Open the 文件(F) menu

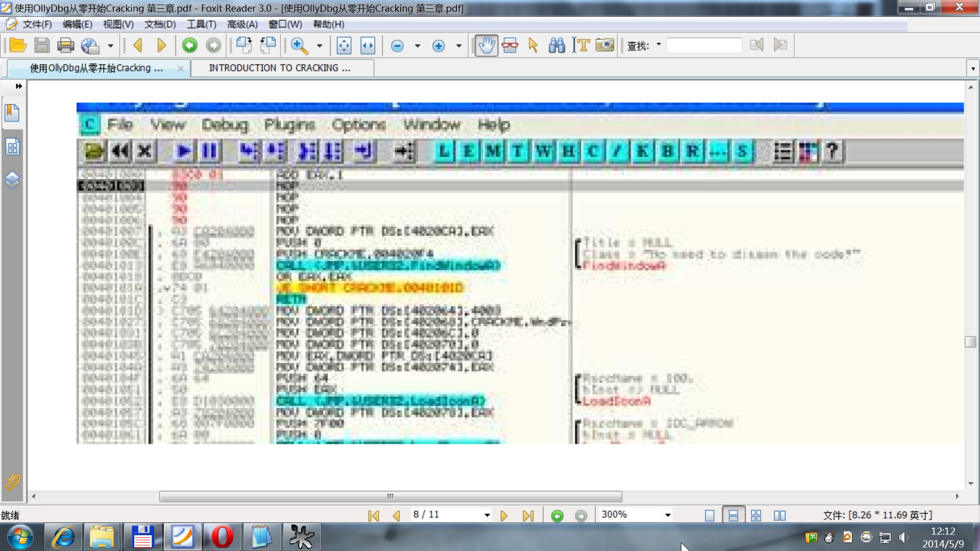pyautogui.click(x=37, y=24)
